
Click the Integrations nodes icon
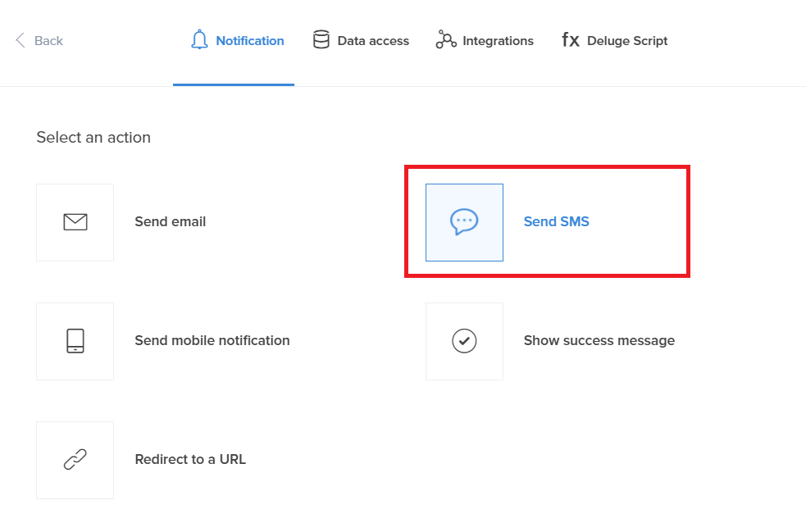point(446,40)
